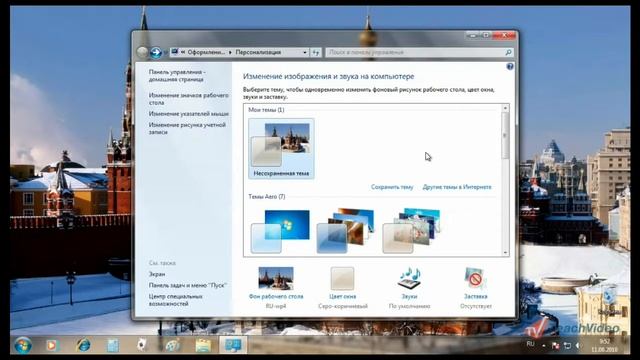Open Панель задач и меню Пуск link
This screenshot has width=640, height=360.
click(x=187, y=285)
